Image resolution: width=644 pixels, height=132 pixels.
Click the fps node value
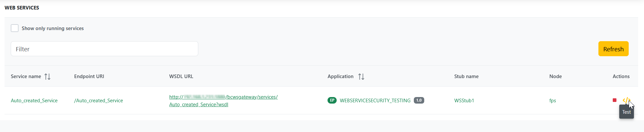pyautogui.click(x=553, y=101)
